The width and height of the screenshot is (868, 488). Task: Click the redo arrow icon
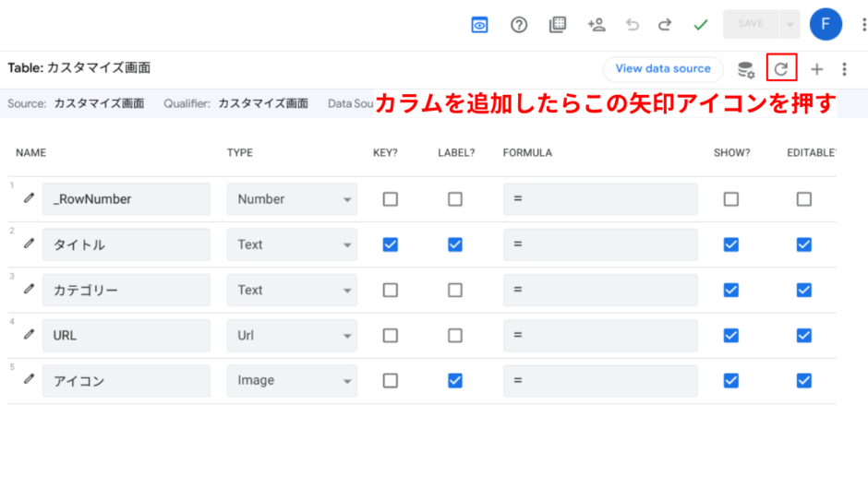click(x=665, y=25)
